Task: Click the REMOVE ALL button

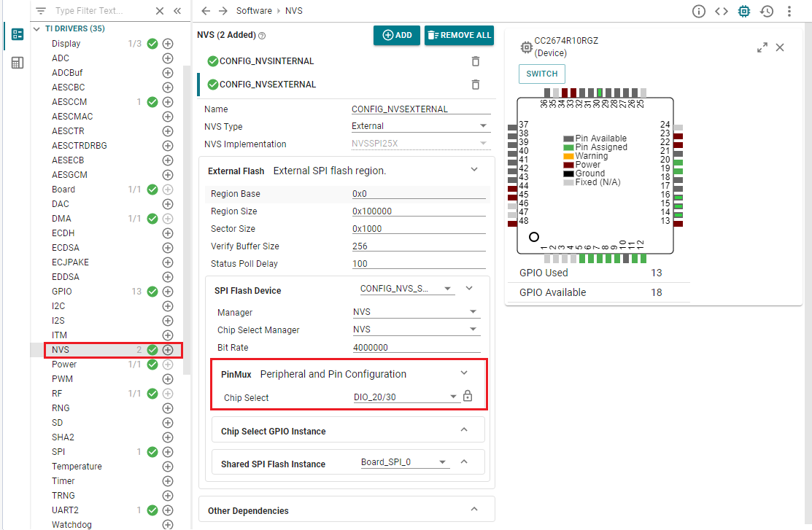Action: coord(459,35)
